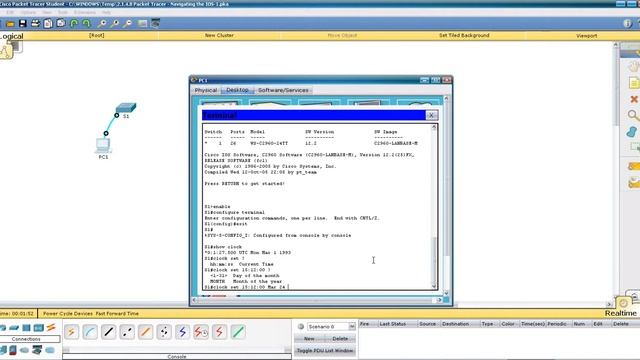Click the PC1 computer on the workspace
Screen dimensions: 640x360
103,145
